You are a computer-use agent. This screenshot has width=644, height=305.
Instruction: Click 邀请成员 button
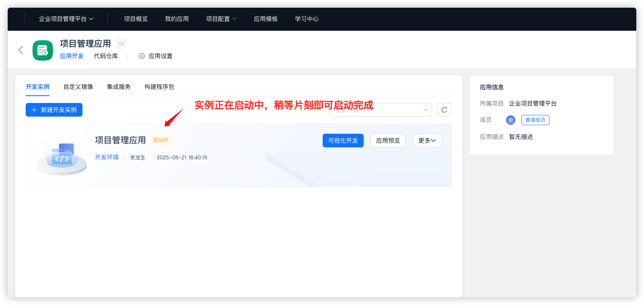535,120
